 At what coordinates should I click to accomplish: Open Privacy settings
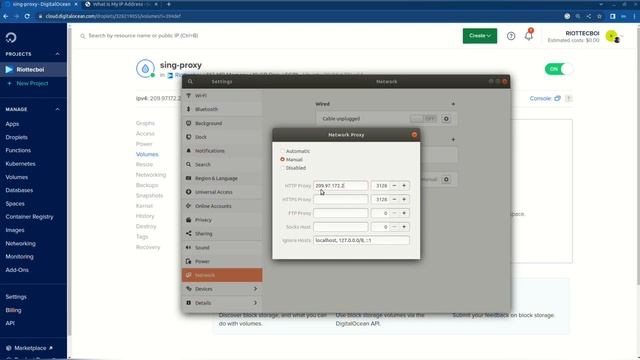click(x=222, y=220)
